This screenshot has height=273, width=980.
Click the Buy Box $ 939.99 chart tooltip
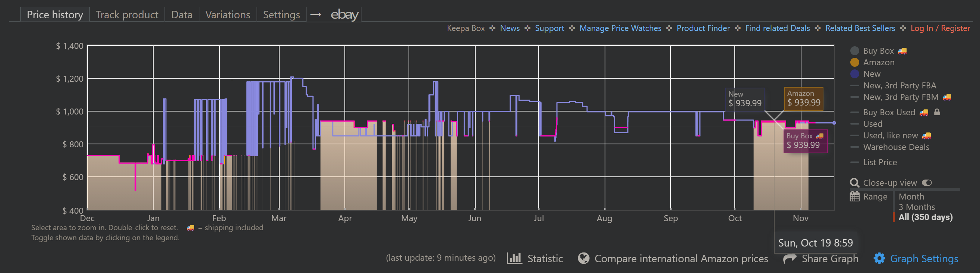point(805,142)
